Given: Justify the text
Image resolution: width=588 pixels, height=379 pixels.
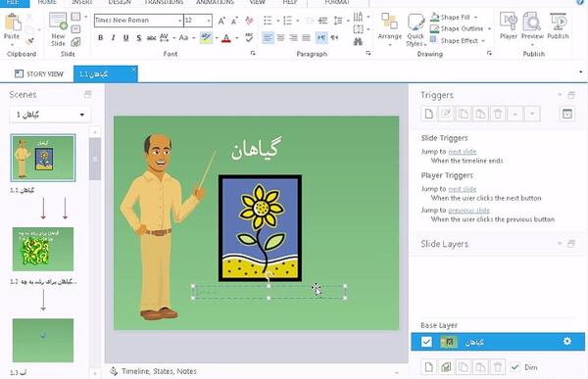Looking at the screenshot, I should pyautogui.click(x=307, y=37).
